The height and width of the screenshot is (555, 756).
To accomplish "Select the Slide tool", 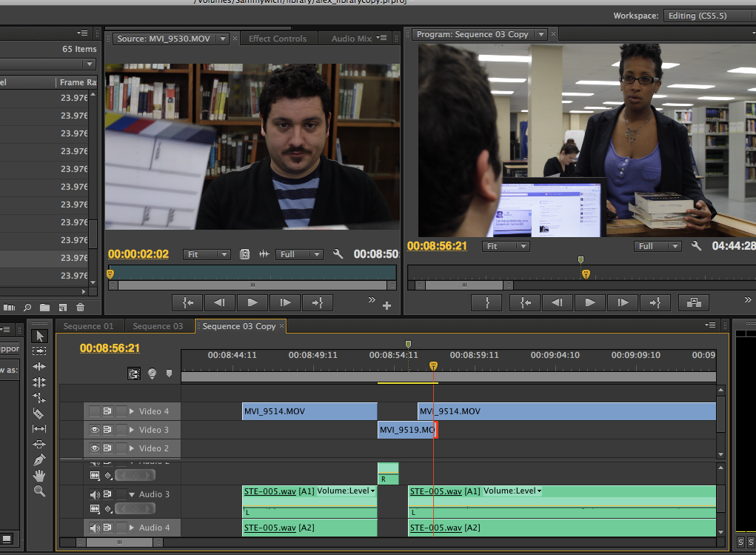I will point(39,444).
